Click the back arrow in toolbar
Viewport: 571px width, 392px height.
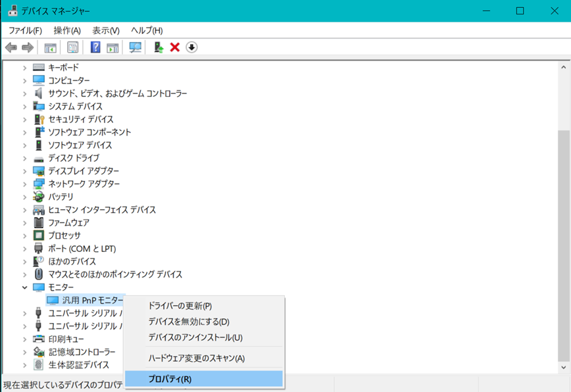point(11,47)
